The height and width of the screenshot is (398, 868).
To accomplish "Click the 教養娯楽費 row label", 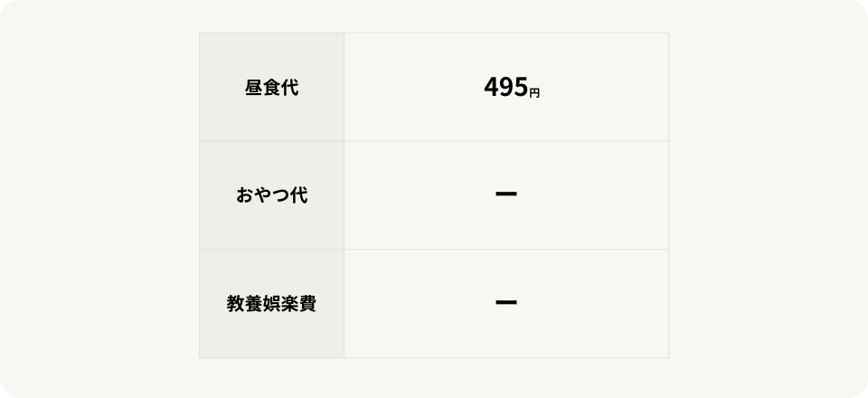I will [271, 303].
